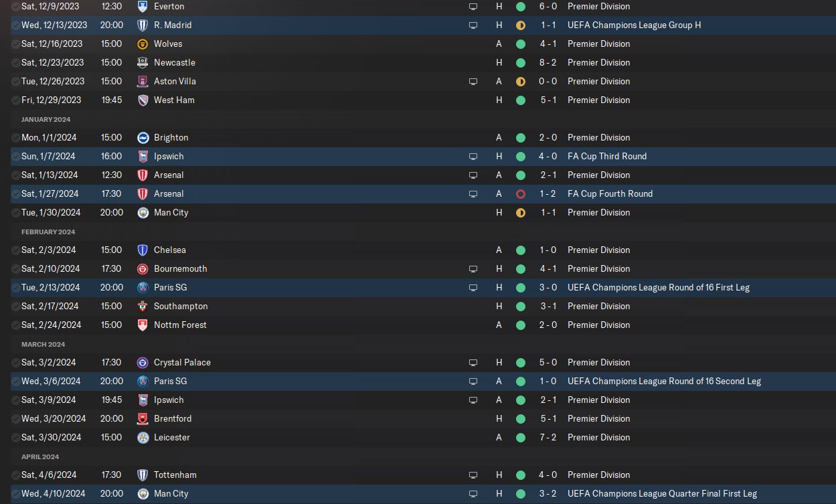The height and width of the screenshot is (504, 836).
Task: Click the Brighton club badge
Action: (143, 138)
